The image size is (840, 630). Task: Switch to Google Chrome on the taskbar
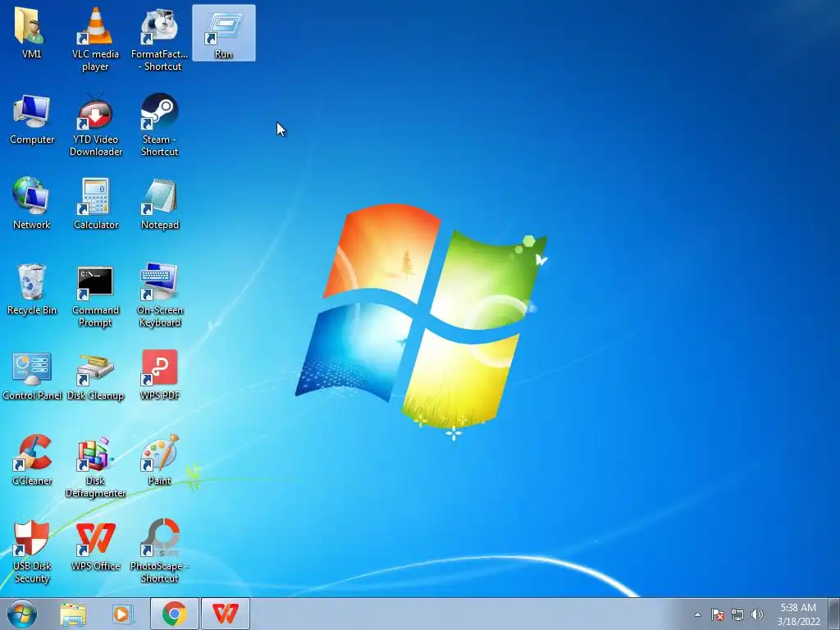pyautogui.click(x=174, y=614)
